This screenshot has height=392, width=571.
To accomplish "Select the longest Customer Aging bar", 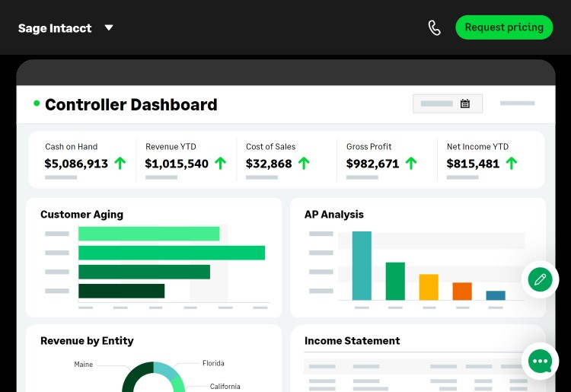I will pos(171,253).
